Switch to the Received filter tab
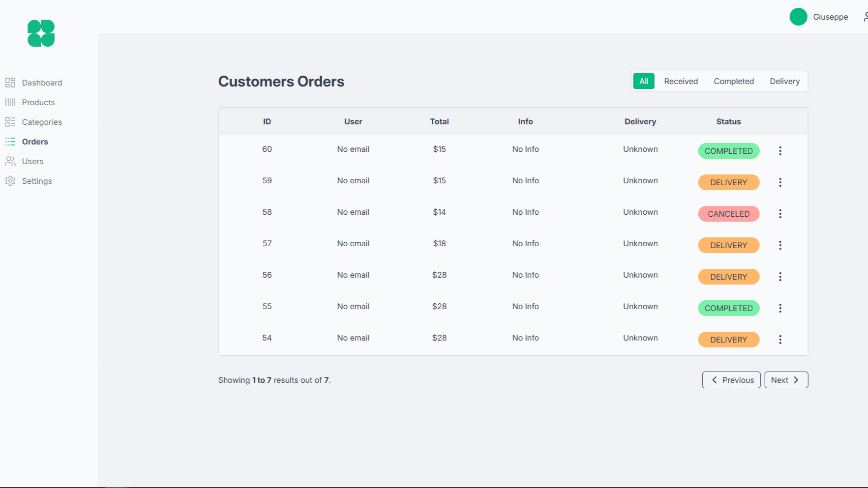Viewport: 868px width, 488px height. 681,81
